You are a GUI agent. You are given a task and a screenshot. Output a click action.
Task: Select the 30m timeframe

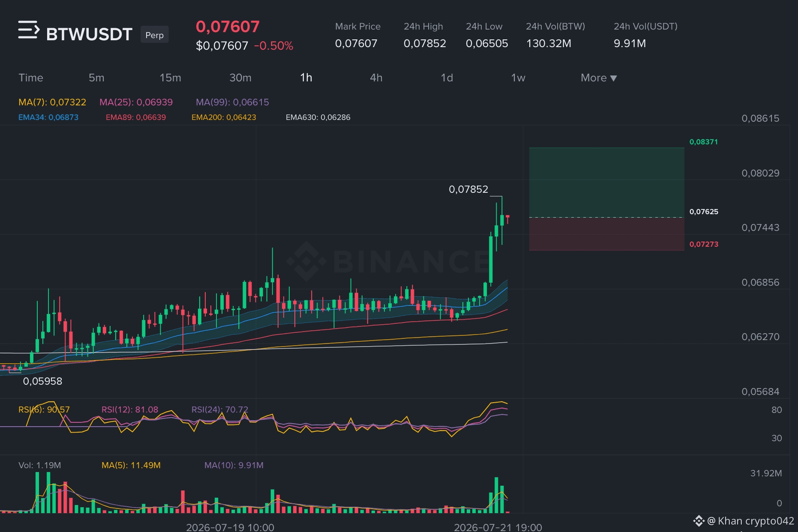240,78
